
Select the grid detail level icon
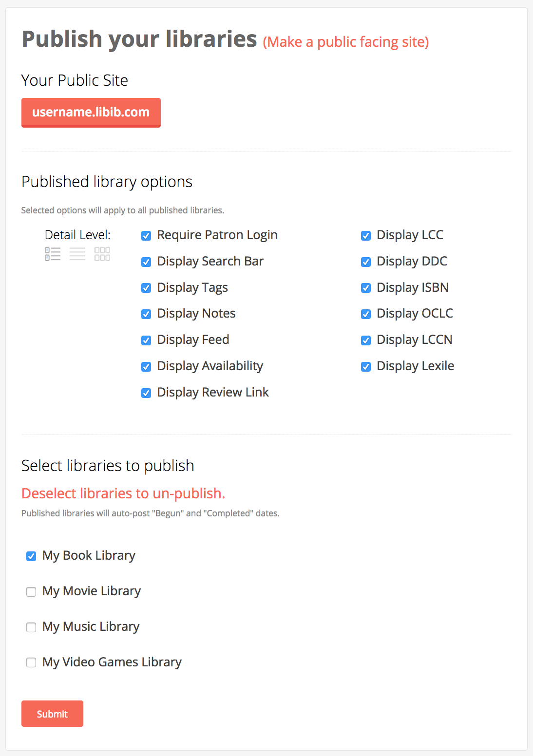tap(102, 254)
